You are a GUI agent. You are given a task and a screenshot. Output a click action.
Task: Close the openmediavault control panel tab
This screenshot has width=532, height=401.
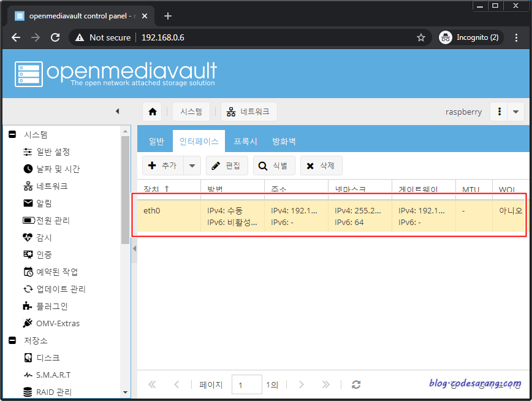pos(145,16)
